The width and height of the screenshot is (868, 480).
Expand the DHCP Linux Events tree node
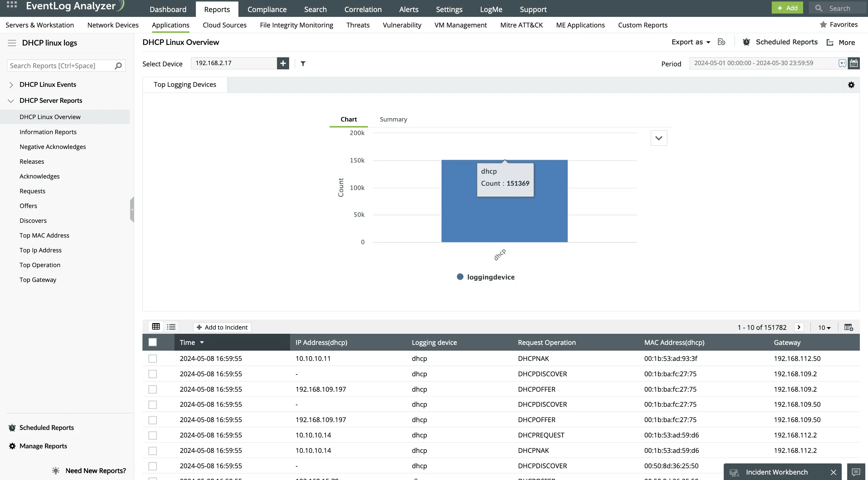pos(11,85)
